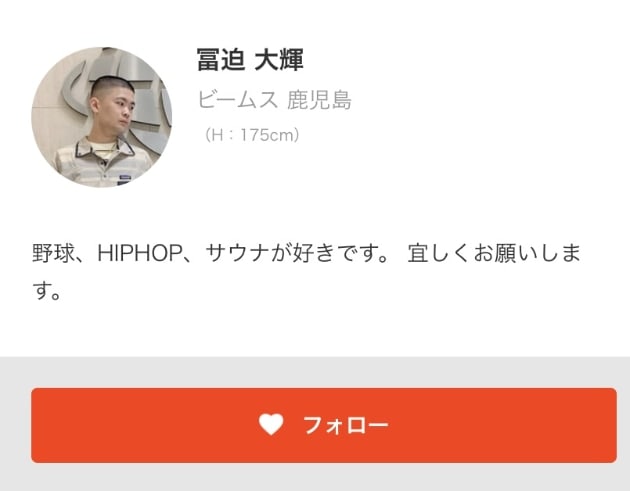The width and height of the screenshot is (630, 491).
Task: Select the word HIPHOP in the bio
Action: tap(140, 253)
